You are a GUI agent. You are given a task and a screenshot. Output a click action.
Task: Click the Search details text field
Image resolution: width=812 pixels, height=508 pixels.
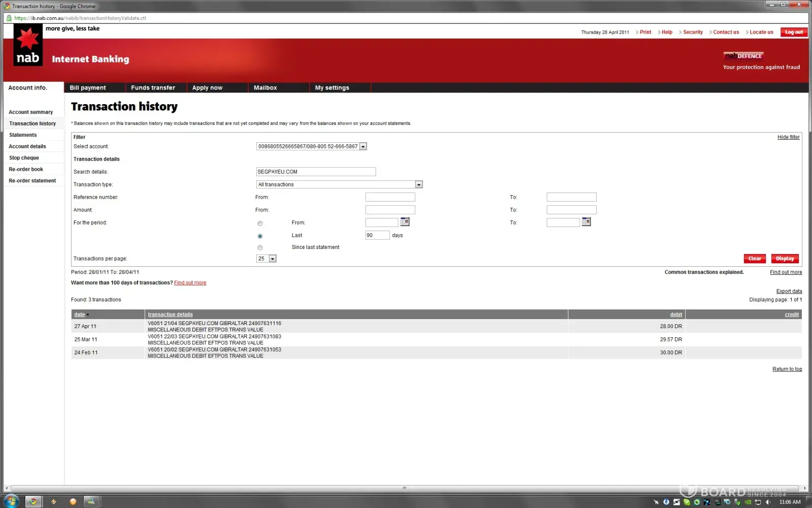316,172
